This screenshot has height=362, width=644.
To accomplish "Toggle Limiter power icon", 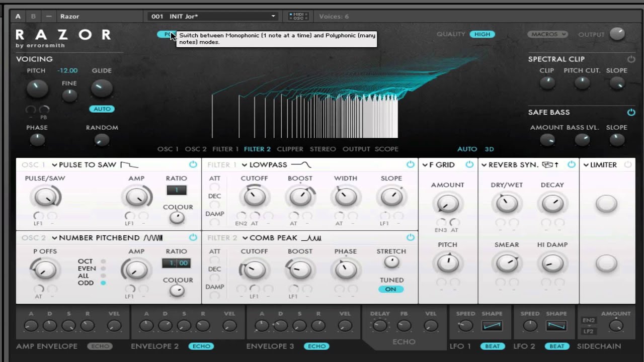I will [x=627, y=164].
